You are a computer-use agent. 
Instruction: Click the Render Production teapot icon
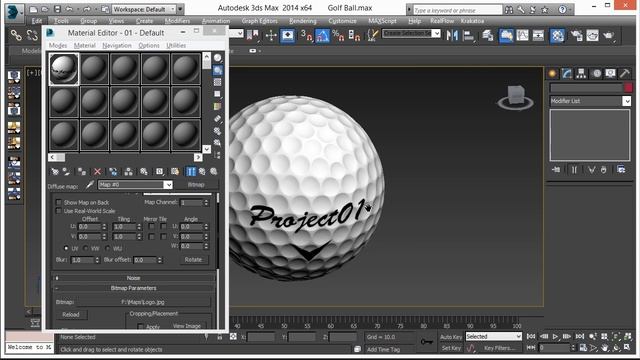pos(608,36)
